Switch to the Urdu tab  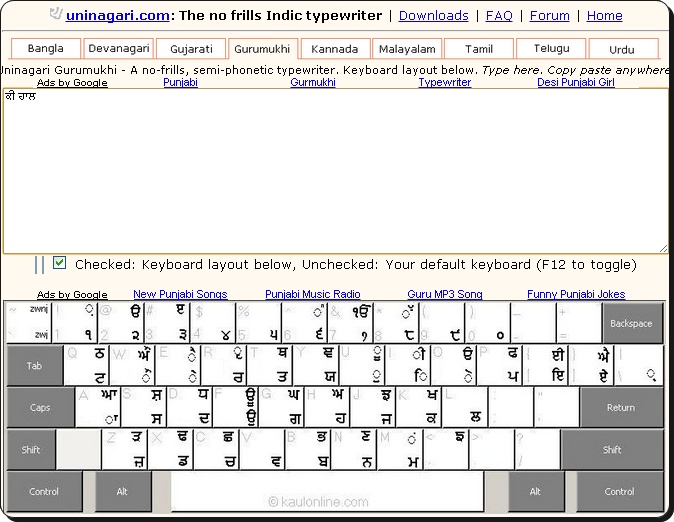click(x=622, y=49)
